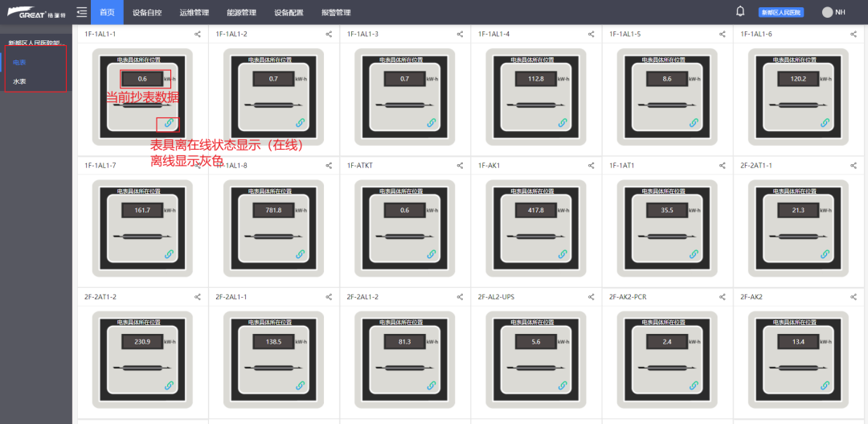Open the NH user account menu
The width and height of the screenshot is (868, 424).
click(833, 12)
